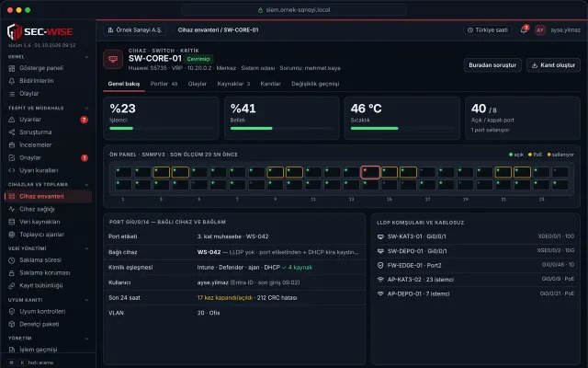Image resolution: width=588 pixels, height=368 pixels.
Task: Click the İşlemci %23 usage bar
Action: tap(162, 129)
